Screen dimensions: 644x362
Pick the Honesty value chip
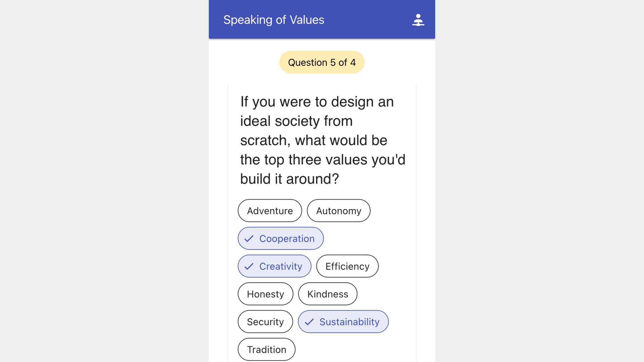click(x=265, y=294)
